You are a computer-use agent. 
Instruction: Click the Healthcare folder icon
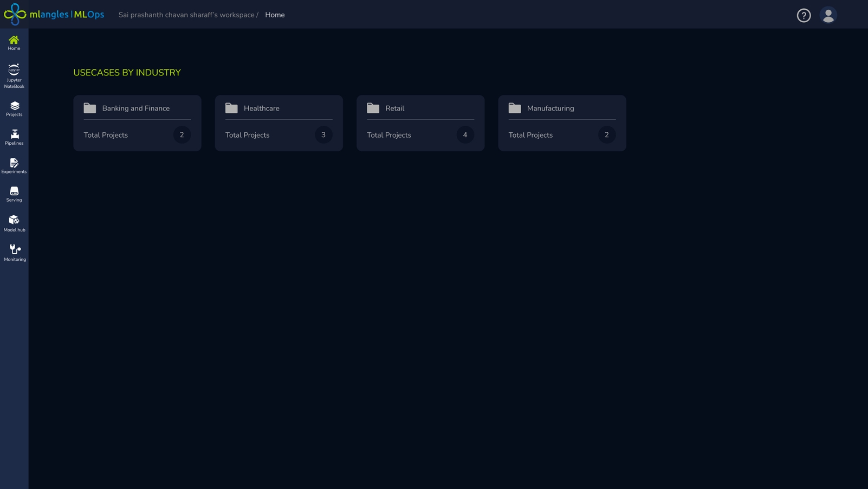232,108
